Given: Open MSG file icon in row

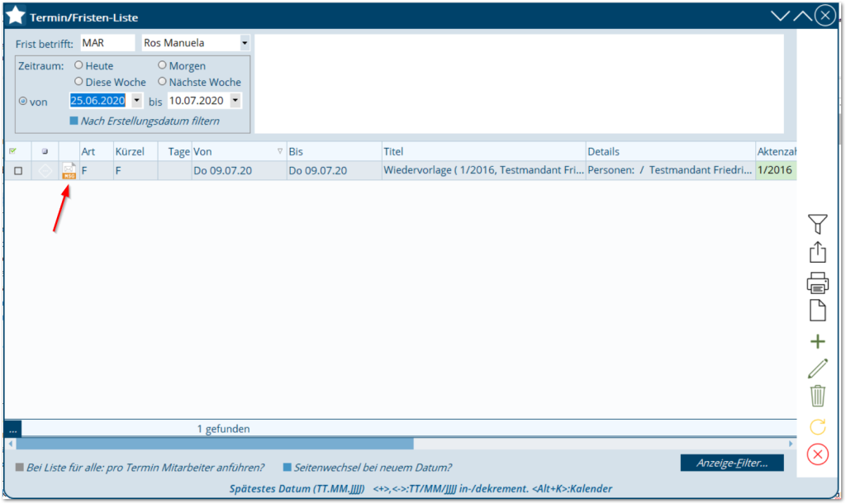Looking at the screenshot, I should click(x=69, y=171).
